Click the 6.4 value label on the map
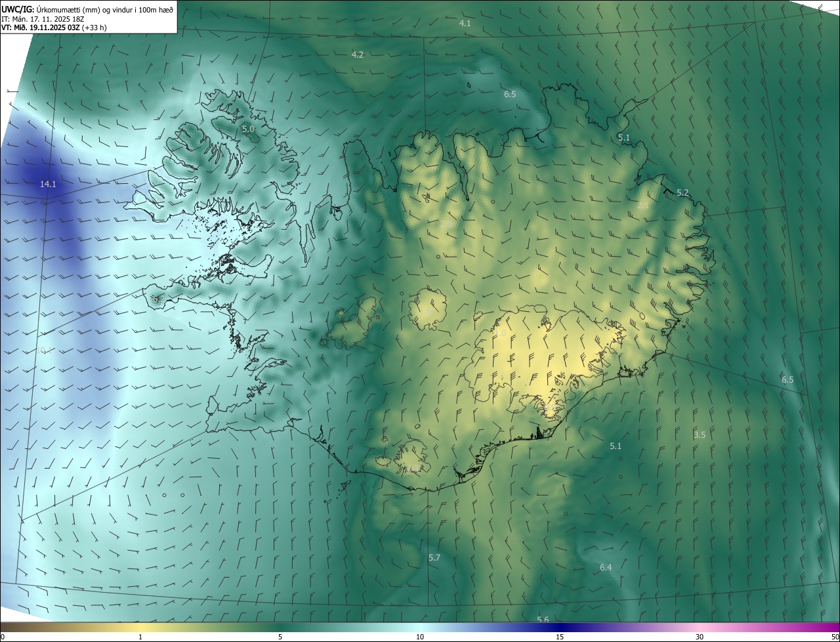The width and height of the screenshot is (840, 642). [x=606, y=567]
